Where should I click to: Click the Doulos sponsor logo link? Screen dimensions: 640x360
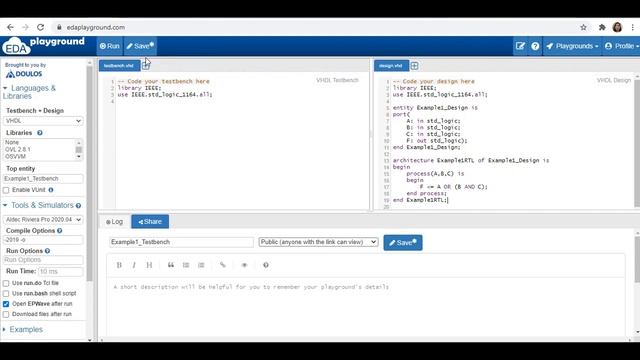(24, 74)
